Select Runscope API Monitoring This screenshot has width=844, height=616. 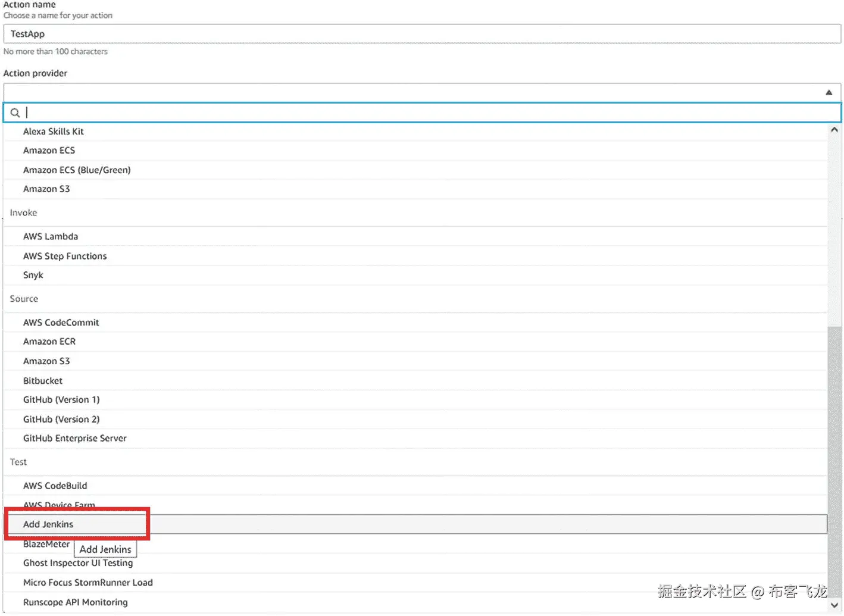click(415, 602)
